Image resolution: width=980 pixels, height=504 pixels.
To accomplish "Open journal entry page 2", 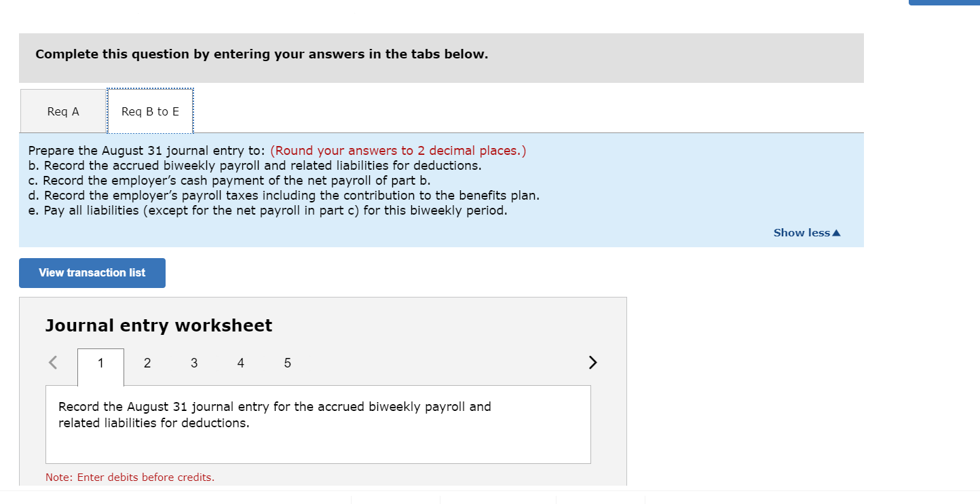I will (x=147, y=363).
